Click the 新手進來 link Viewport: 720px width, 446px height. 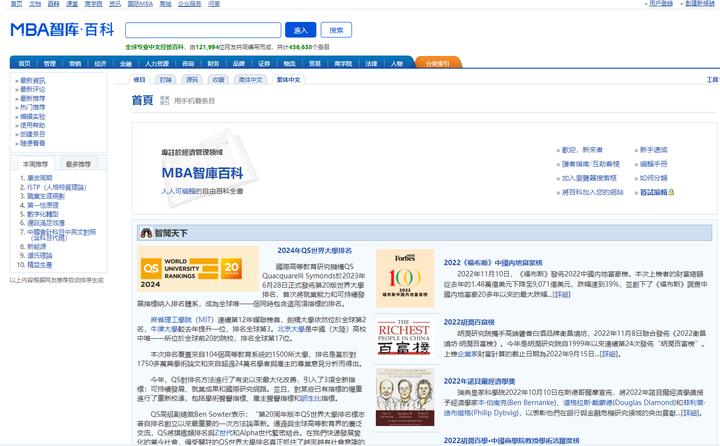coord(653,150)
